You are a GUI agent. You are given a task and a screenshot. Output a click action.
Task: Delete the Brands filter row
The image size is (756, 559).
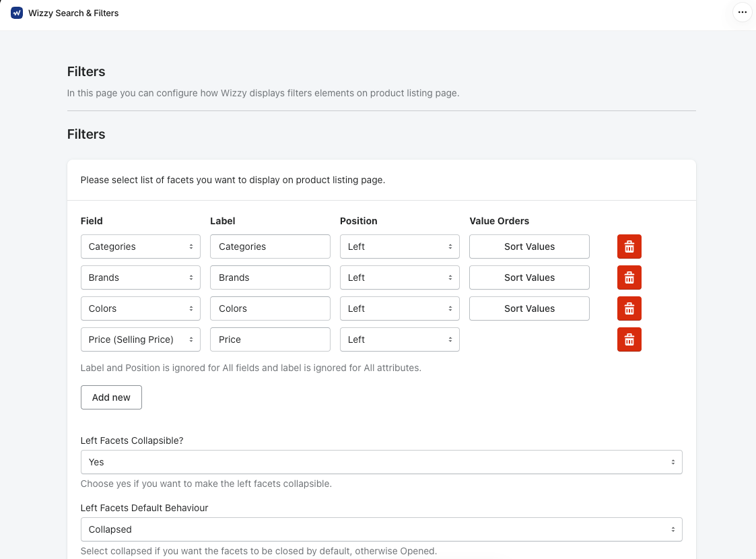click(x=629, y=277)
